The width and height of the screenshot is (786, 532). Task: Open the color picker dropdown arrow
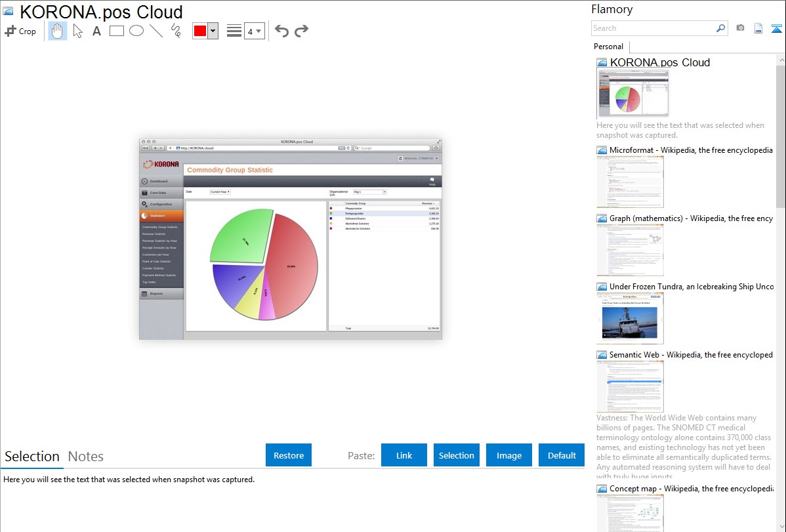(x=213, y=31)
